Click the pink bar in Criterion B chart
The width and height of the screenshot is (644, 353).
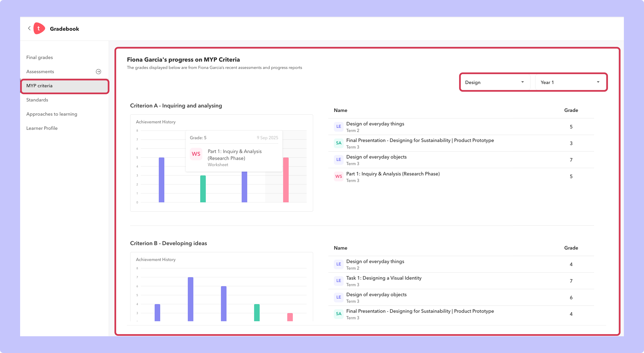click(290, 317)
